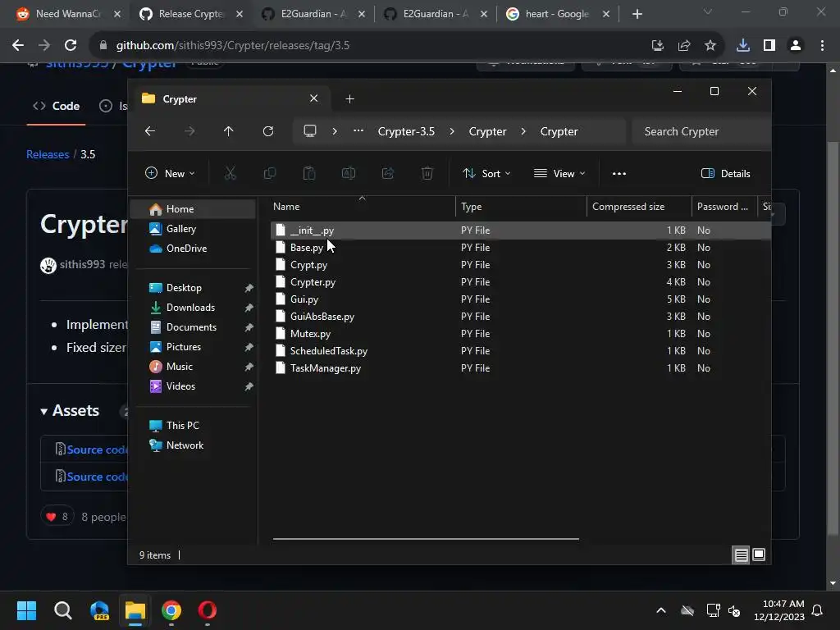Open Chrome side panel icon

click(769, 46)
